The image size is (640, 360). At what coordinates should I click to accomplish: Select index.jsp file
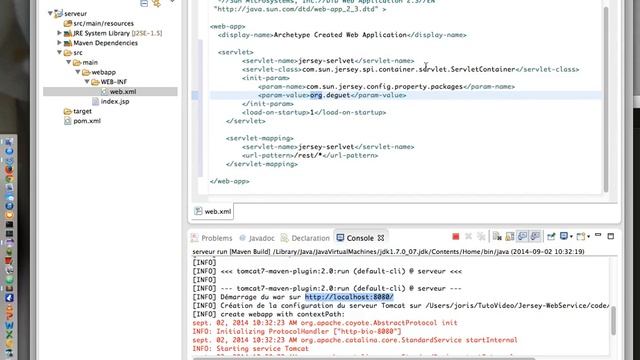click(x=115, y=102)
